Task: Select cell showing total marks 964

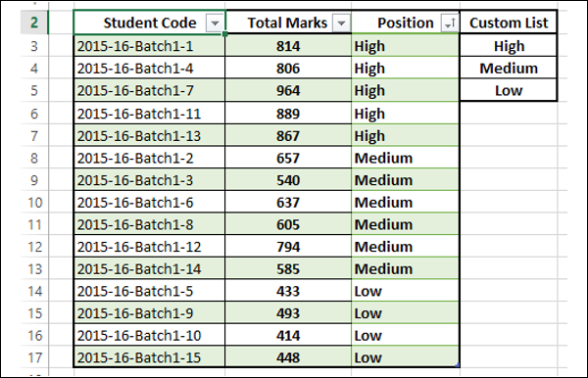Action: [288, 90]
